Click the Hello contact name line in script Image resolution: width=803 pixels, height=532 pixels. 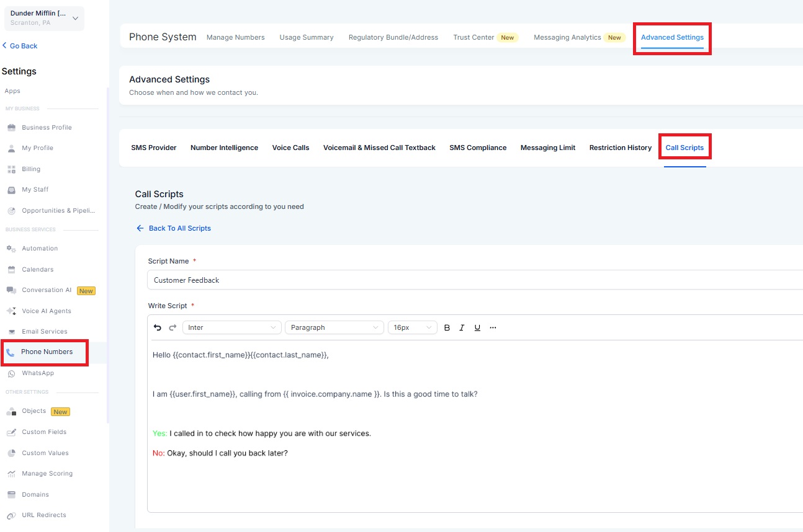click(241, 355)
